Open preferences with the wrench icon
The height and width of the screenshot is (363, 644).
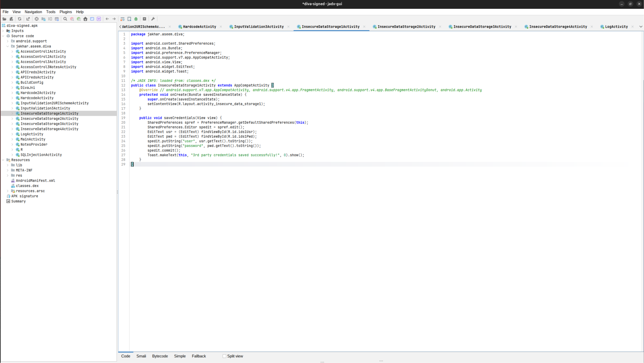[x=153, y=19]
